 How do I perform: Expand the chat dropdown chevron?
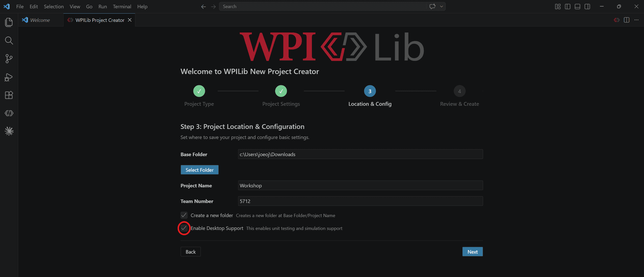click(x=441, y=6)
